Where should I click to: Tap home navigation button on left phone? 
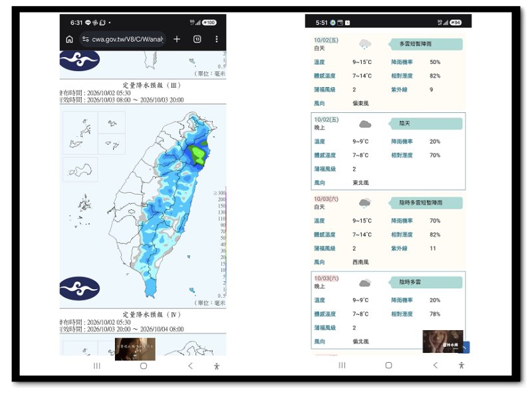click(144, 366)
